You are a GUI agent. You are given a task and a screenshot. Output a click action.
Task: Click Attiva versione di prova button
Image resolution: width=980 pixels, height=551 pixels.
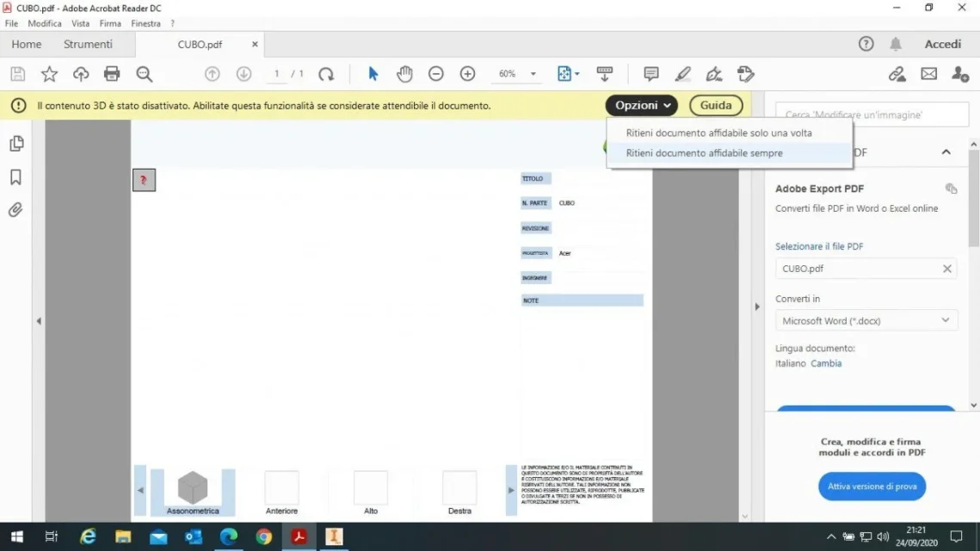(x=872, y=486)
